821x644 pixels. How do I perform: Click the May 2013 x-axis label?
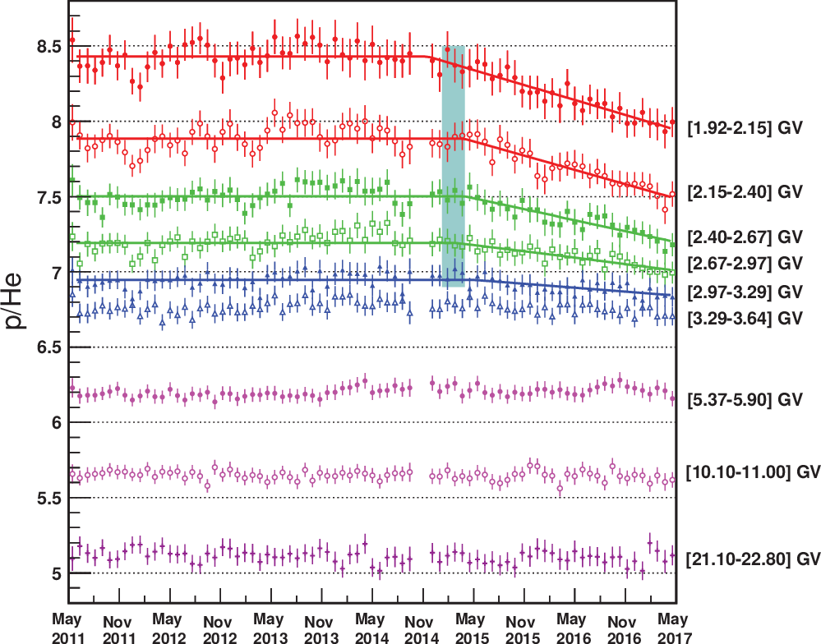(x=270, y=628)
